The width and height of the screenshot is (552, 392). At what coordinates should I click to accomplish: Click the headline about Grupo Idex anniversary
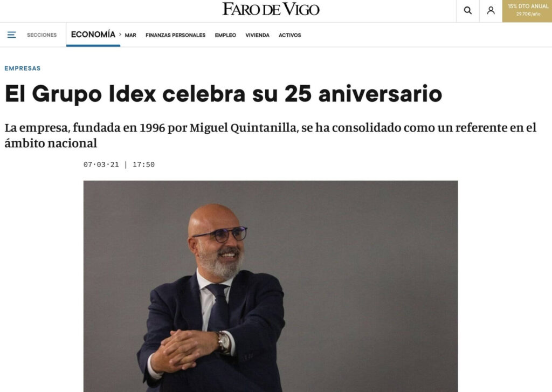click(x=223, y=94)
